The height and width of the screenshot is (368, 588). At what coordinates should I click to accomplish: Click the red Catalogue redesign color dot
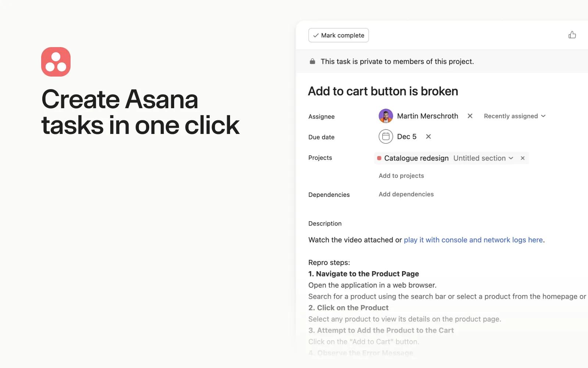379,158
